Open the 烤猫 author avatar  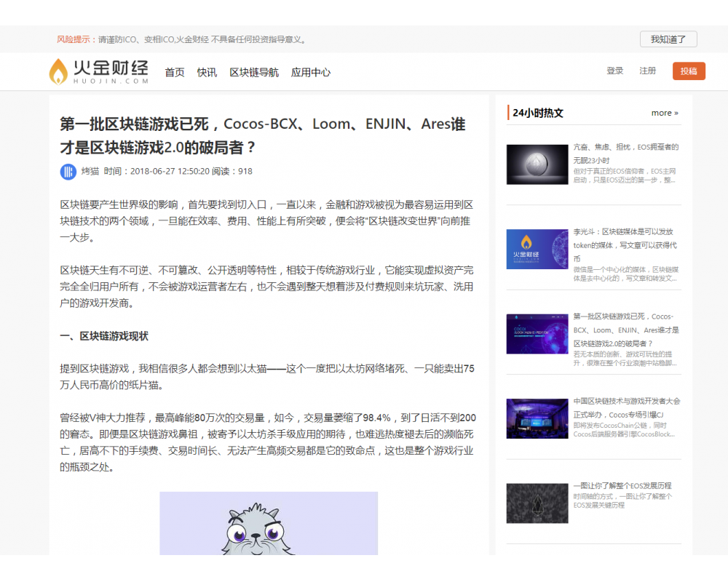68,172
